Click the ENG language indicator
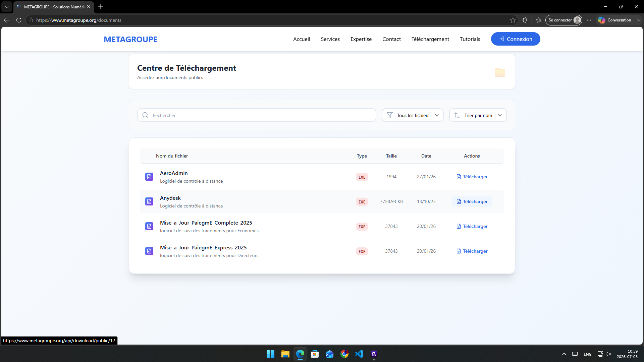644x362 pixels. [587, 354]
